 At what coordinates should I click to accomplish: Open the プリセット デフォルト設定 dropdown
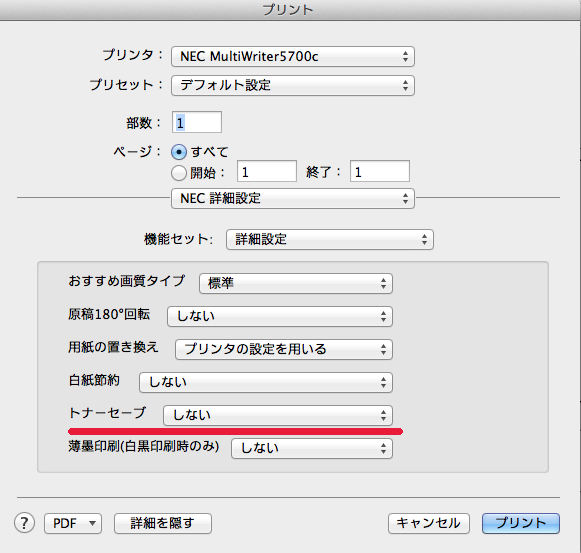click(x=293, y=86)
